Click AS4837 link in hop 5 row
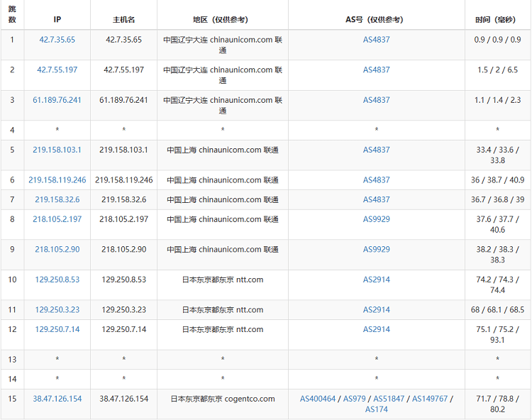 [376, 150]
